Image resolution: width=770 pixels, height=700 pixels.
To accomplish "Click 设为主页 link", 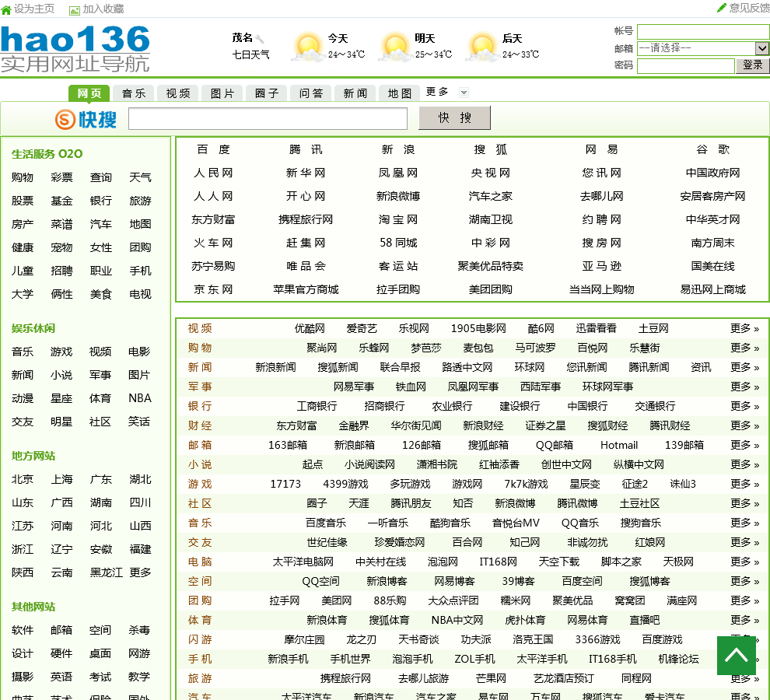I will 34,9.
